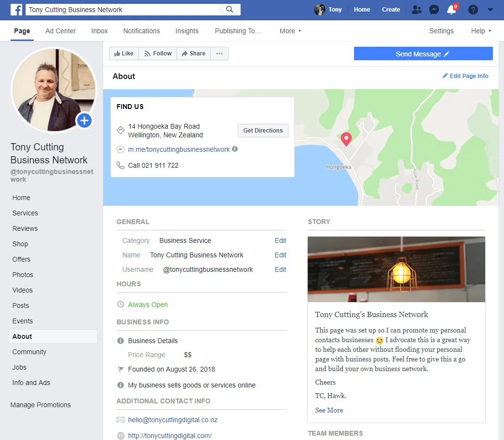The height and width of the screenshot is (440, 504).
Task: Expand the More dropdown in page tabs
Action: pos(290,31)
